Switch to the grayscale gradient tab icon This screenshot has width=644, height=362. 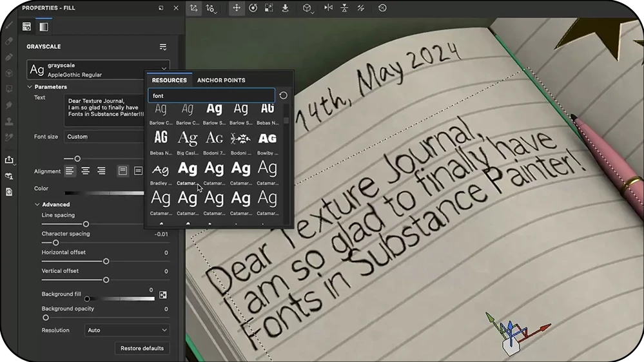click(x=44, y=26)
